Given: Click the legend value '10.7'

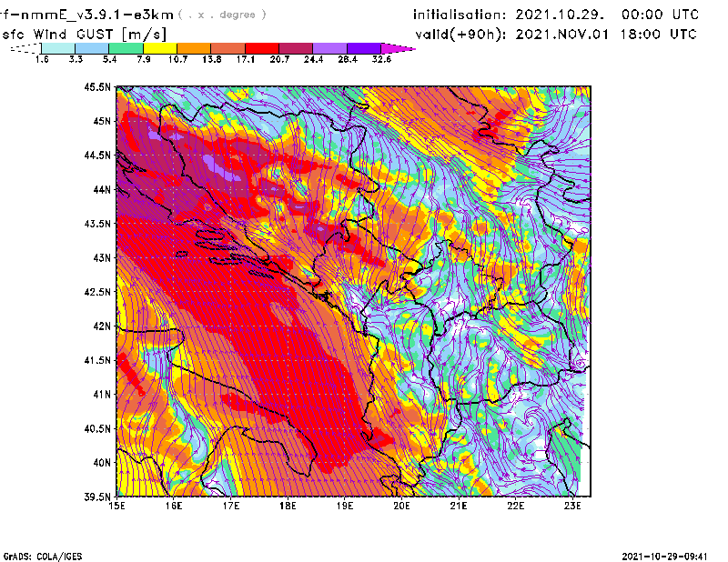Looking at the screenshot, I should pyautogui.click(x=177, y=60).
